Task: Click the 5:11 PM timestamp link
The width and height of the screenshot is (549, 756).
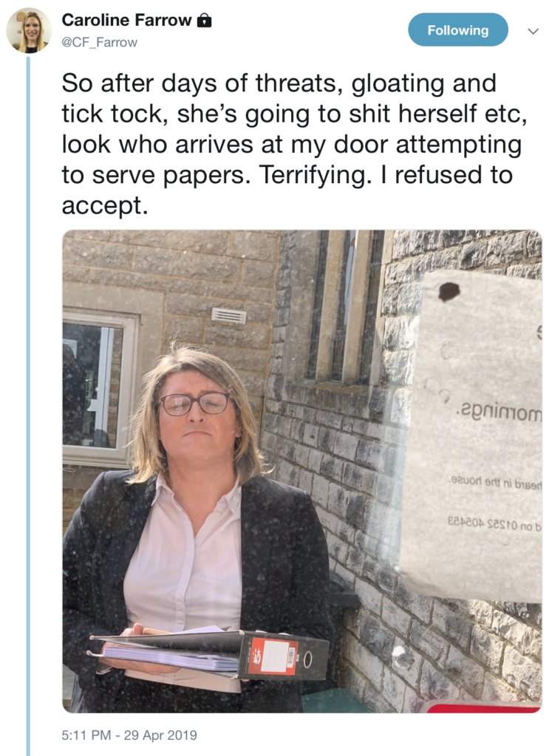Action: point(86,735)
